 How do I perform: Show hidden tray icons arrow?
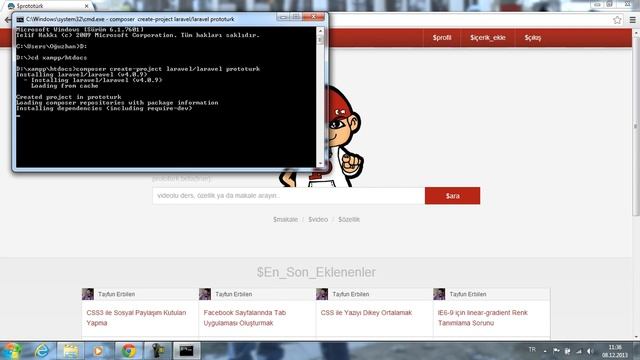coord(545,351)
